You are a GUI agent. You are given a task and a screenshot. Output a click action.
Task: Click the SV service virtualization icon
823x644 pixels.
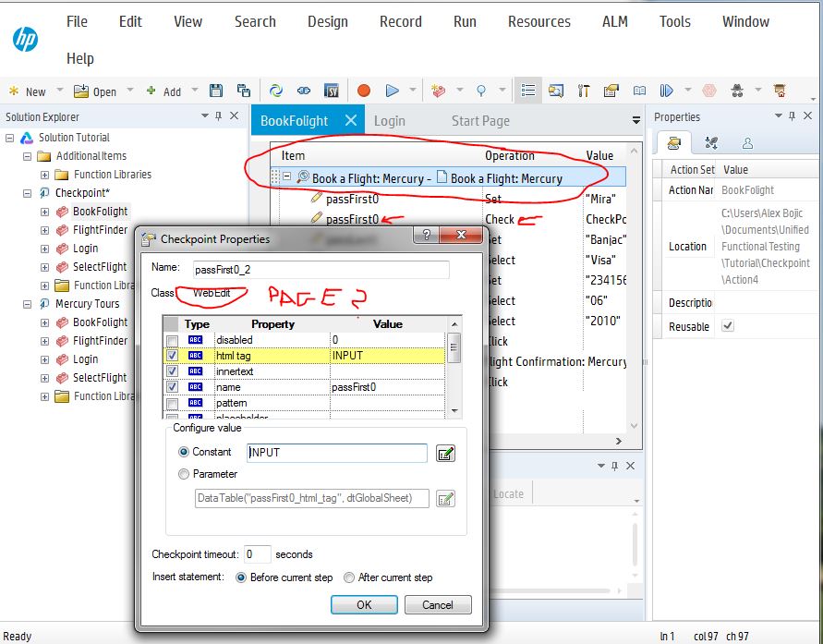click(332, 91)
